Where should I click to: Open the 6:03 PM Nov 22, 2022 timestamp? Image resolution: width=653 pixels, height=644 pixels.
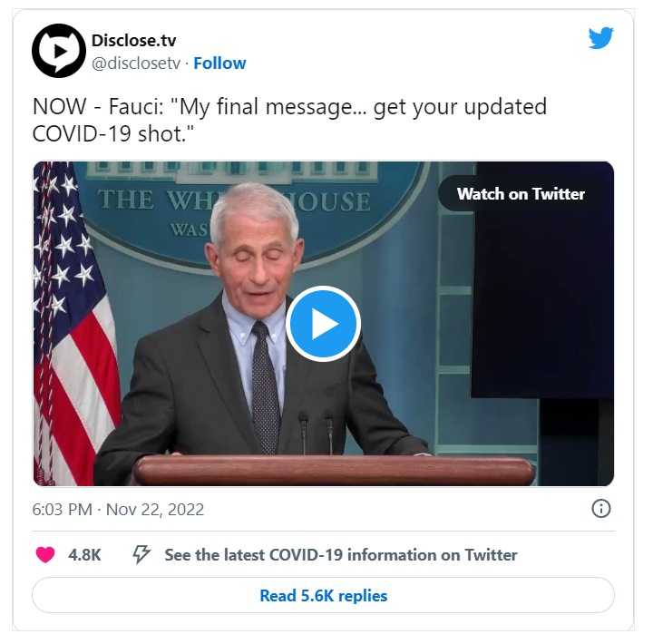(x=118, y=510)
